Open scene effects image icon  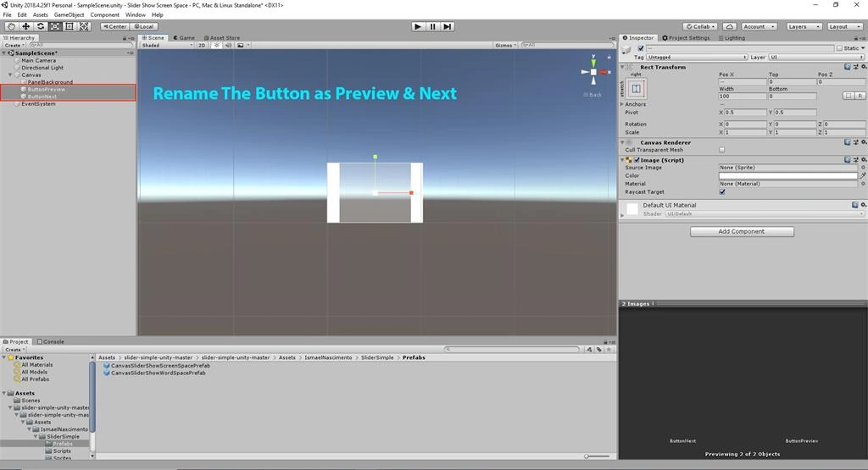pos(240,46)
